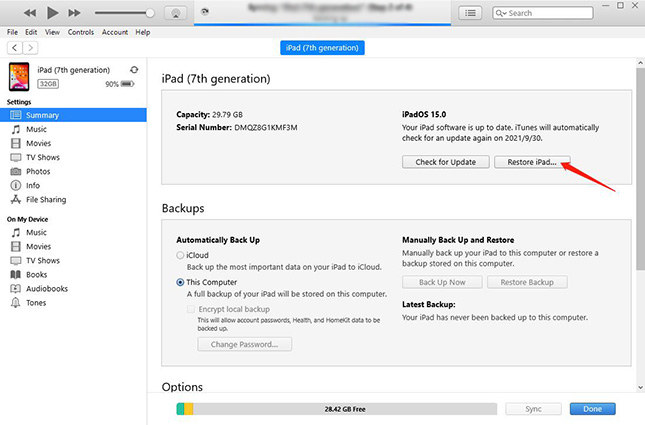Click the 32GB capacity badge
645x425 pixels.
tap(48, 84)
